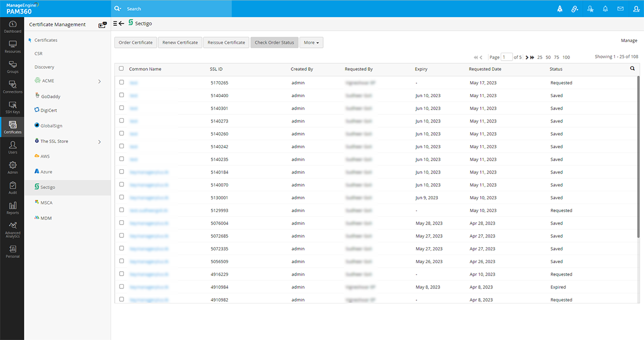This screenshot has height=340, width=644.
Task: Expand the ACME submenu arrow
Action: pyautogui.click(x=100, y=81)
